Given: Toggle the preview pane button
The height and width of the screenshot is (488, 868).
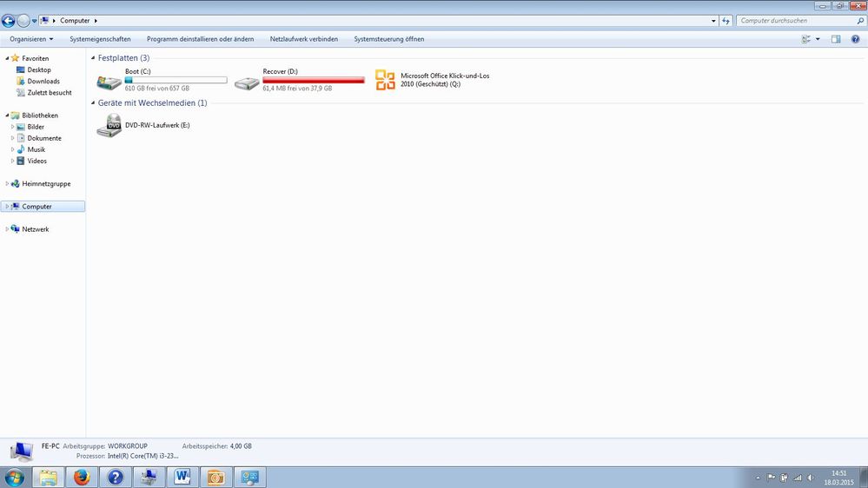Looking at the screenshot, I should click(836, 39).
